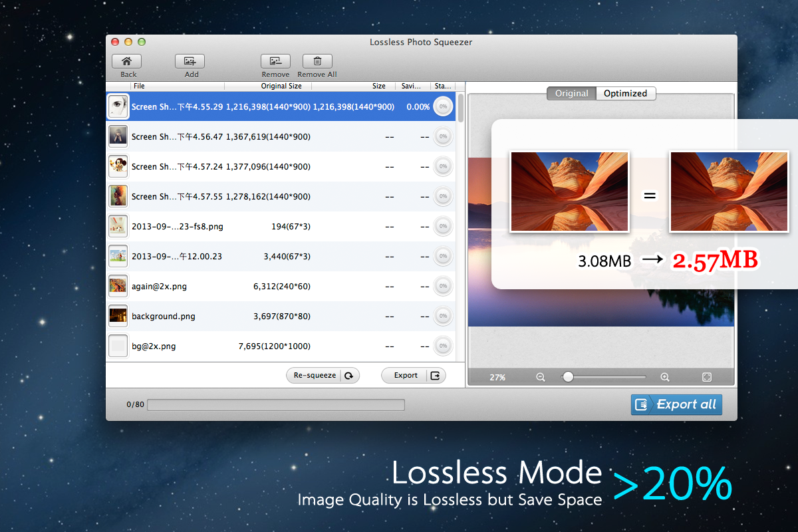
Task: Switch to the Optimized preview tab
Action: pyautogui.click(x=626, y=94)
